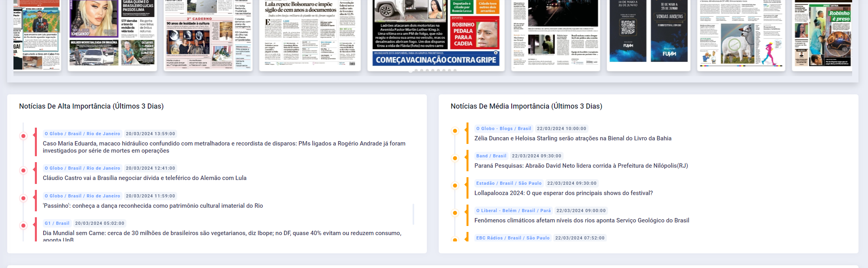Open headline 'Paraná Pesquisas: Abraão David Neto lidera'

(581, 166)
